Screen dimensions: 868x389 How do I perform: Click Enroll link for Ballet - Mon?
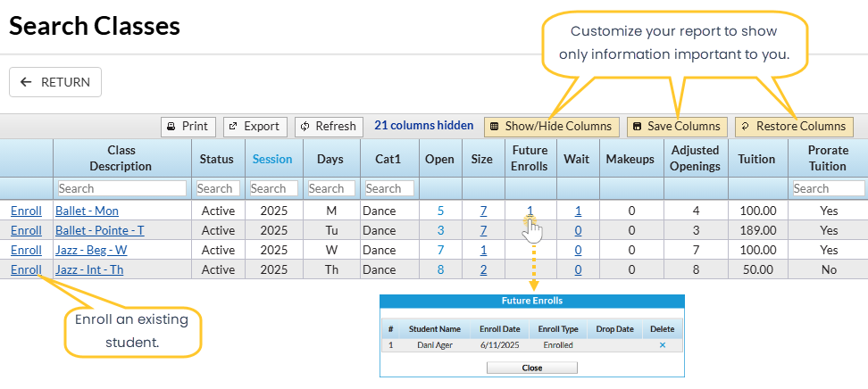pyautogui.click(x=26, y=211)
